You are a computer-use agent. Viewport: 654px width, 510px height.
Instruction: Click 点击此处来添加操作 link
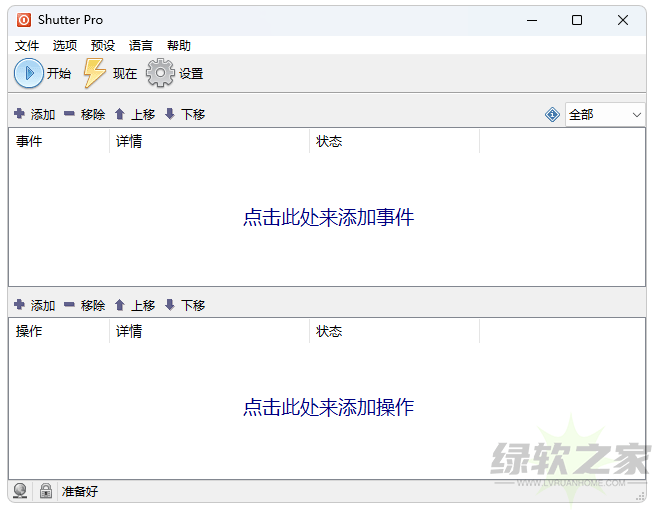[x=328, y=407]
